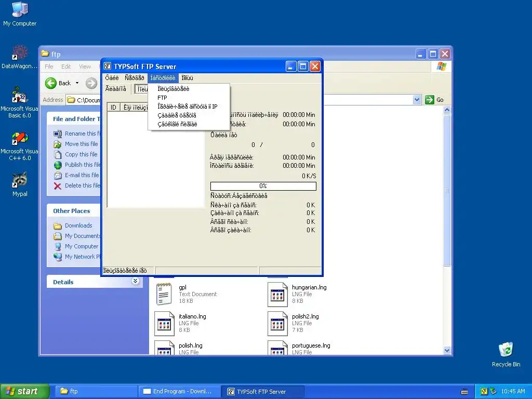Select the portuguese.lng file icon

pos(277,348)
